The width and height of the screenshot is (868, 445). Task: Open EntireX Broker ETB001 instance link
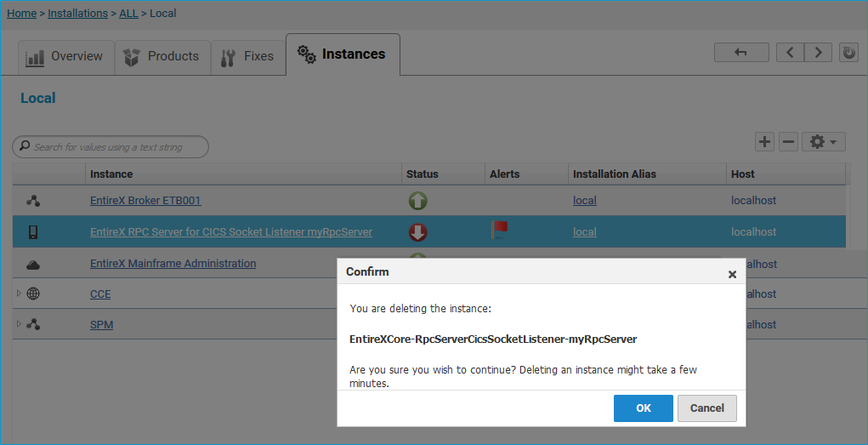point(145,201)
